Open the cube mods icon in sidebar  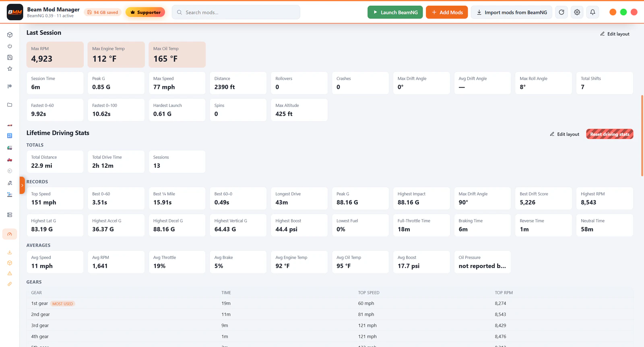pyautogui.click(x=10, y=35)
